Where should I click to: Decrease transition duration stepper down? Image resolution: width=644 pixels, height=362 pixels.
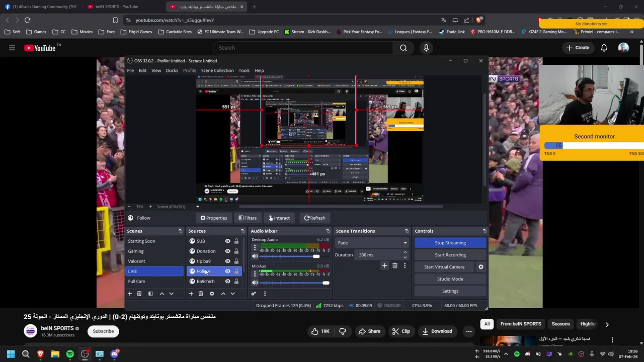405,257
